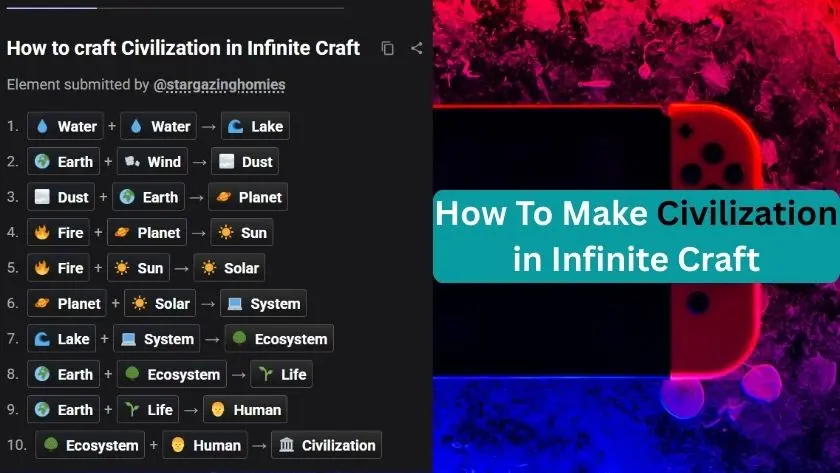This screenshot has height=473, width=840.
Task: Open the @stargazinghomies submitter profile link
Action: (x=219, y=85)
